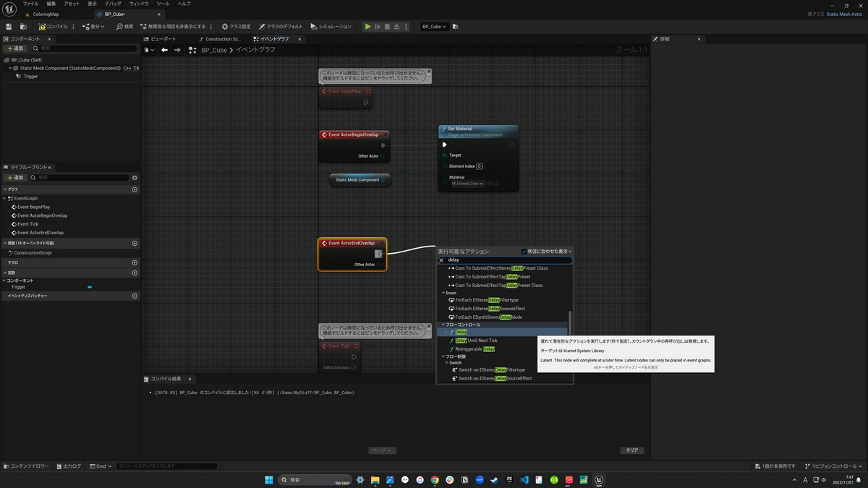The width and height of the screenshot is (868, 488).
Task: Click the Stop playback square button
Action: tap(387, 27)
